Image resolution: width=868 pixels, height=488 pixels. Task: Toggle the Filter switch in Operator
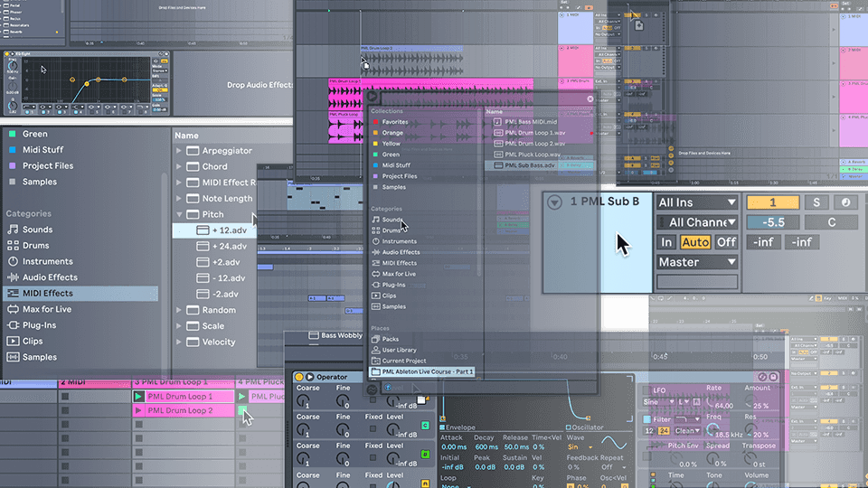tap(647, 418)
